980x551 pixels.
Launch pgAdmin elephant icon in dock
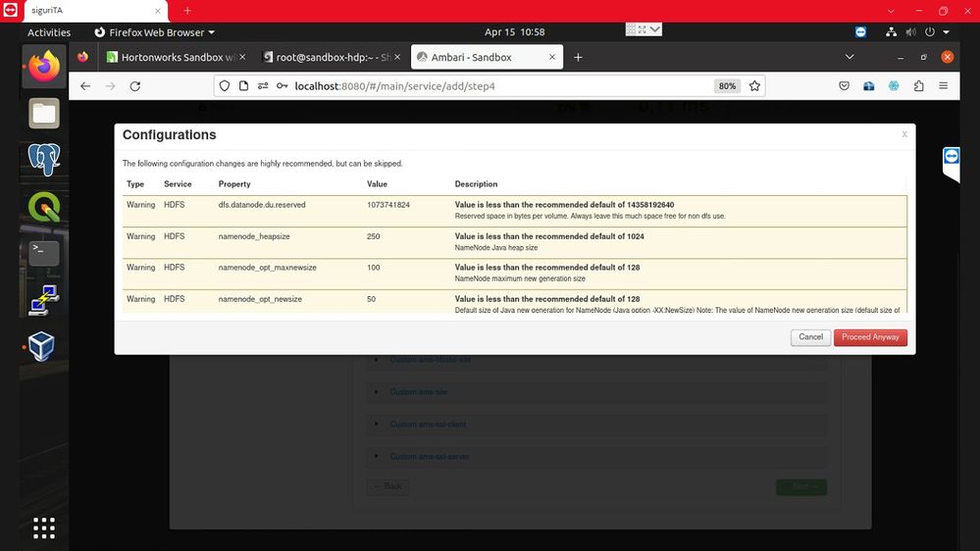44,159
